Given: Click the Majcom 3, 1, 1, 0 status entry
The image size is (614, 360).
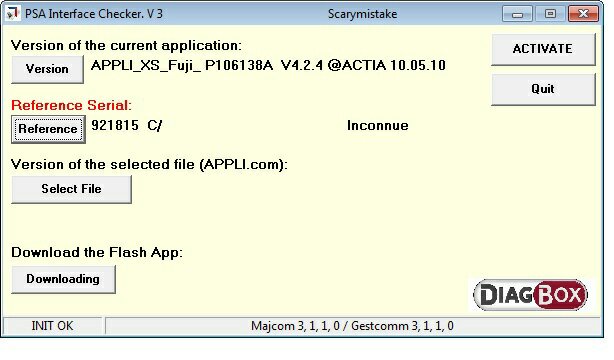Looking at the screenshot, I should click(352, 326).
